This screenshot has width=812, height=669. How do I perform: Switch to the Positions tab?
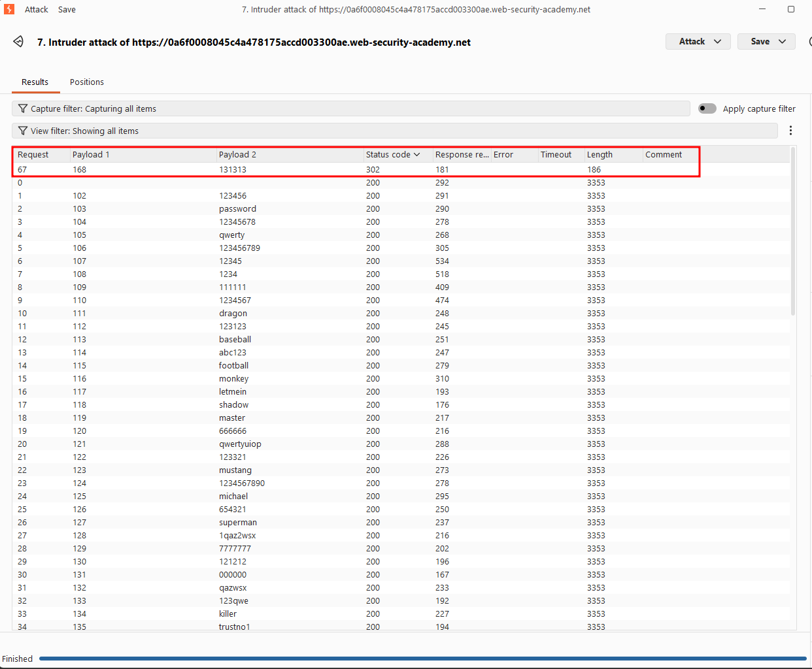click(87, 82)
